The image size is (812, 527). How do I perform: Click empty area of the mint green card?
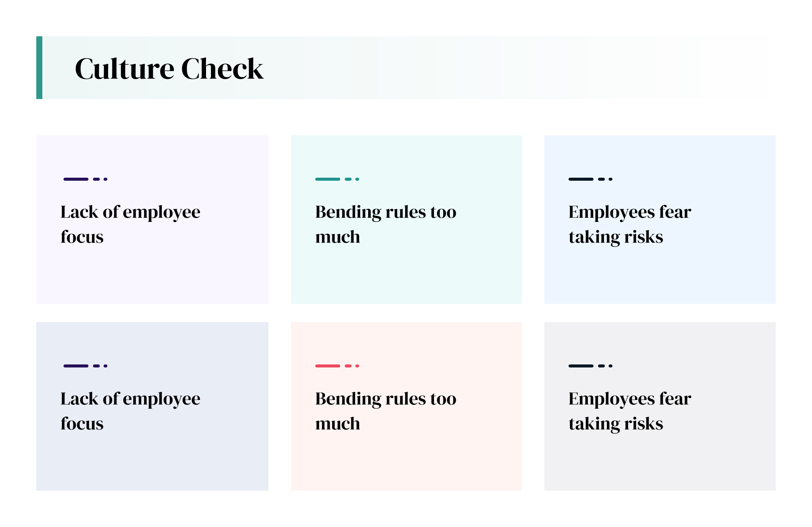[x=406, y=276]
